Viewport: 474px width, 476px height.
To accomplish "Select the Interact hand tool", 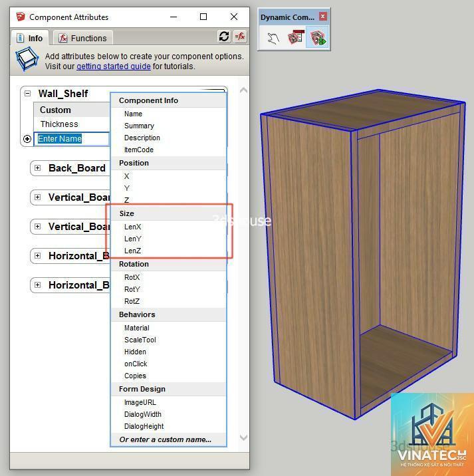I will 273,39.
